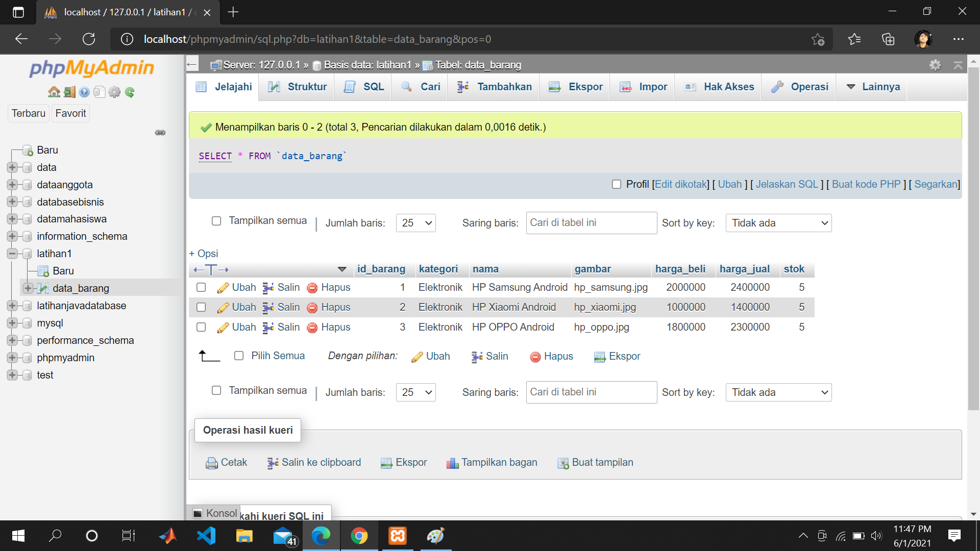
Task: Click the Cari di tabel ini search field
Action: tap(591, 223)
